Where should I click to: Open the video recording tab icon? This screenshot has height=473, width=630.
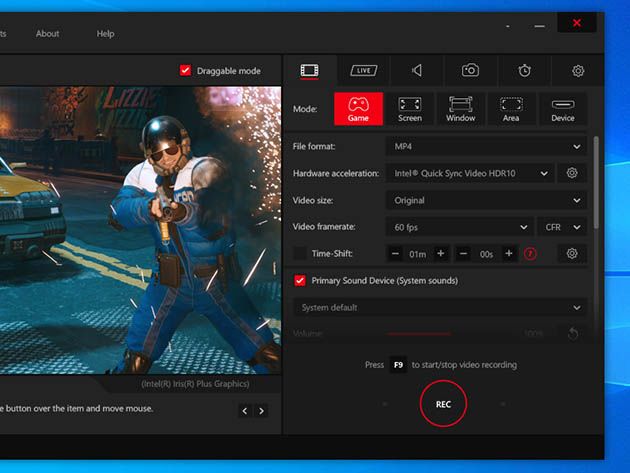[x=309, y=71]
